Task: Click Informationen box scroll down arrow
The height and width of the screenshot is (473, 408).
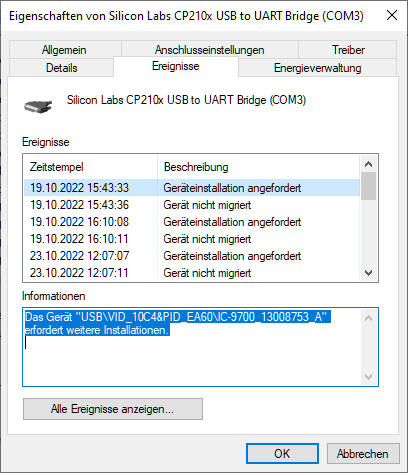Action: point(368,377)
